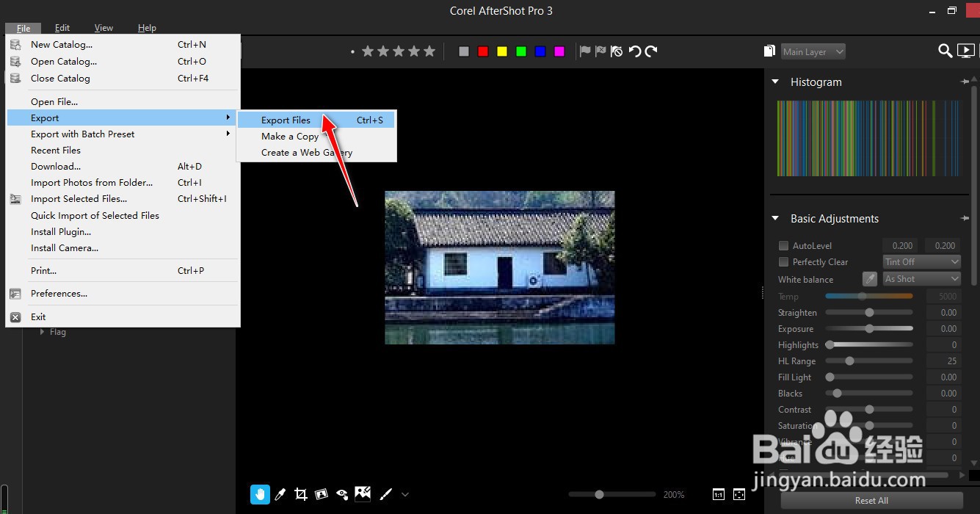Open the Edit menu
The width and height of the screenshot is (980, 514).
62,28
